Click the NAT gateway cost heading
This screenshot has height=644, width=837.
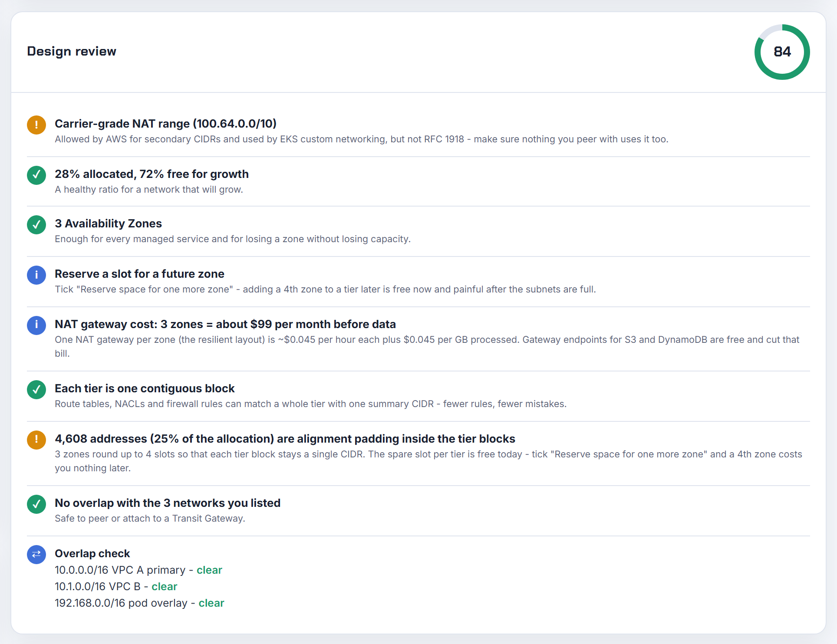click(x=225, y=324)
